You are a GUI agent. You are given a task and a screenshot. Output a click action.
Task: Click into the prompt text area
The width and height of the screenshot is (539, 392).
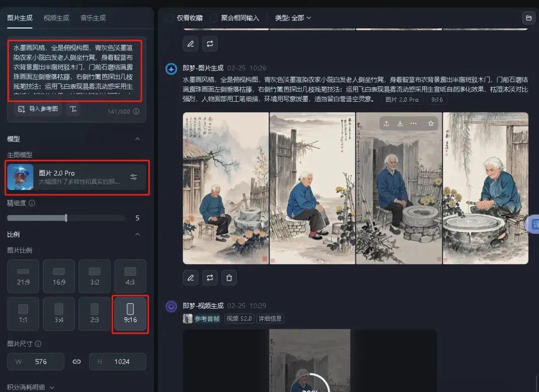[74, 70]
